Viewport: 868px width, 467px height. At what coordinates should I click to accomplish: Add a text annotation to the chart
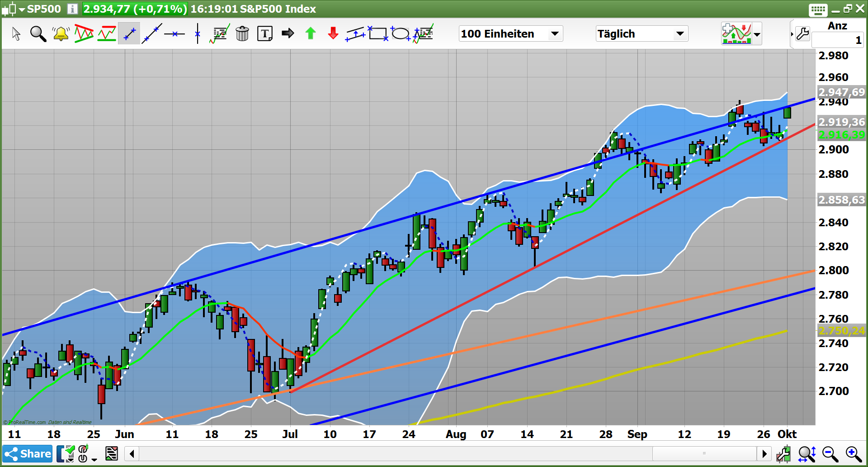coord(265,34)
